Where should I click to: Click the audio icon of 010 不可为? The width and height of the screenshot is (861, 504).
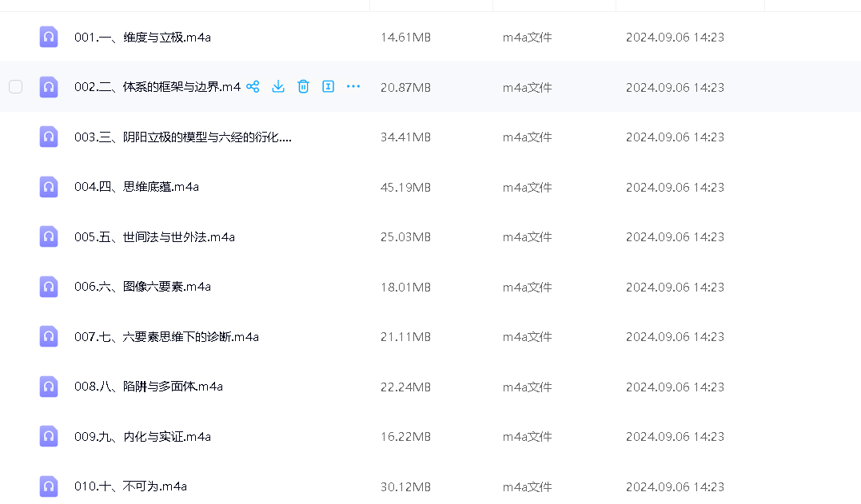tap(49, 486)
